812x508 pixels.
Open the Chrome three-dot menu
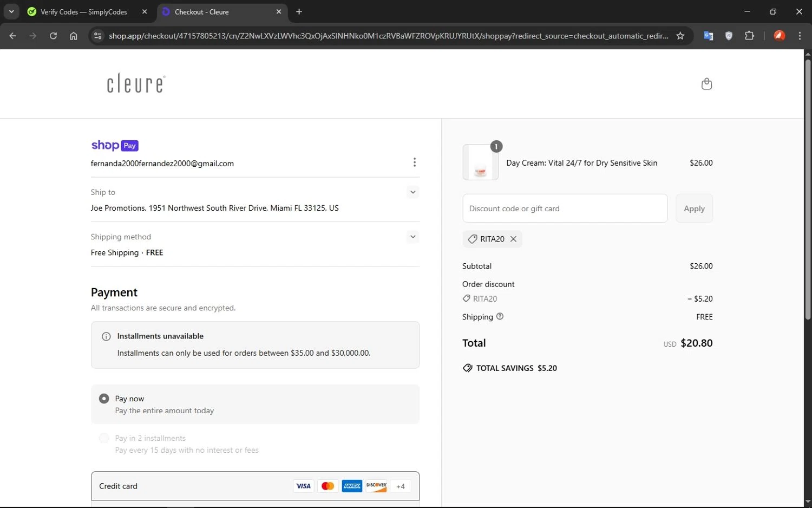(x=800, y=36)
